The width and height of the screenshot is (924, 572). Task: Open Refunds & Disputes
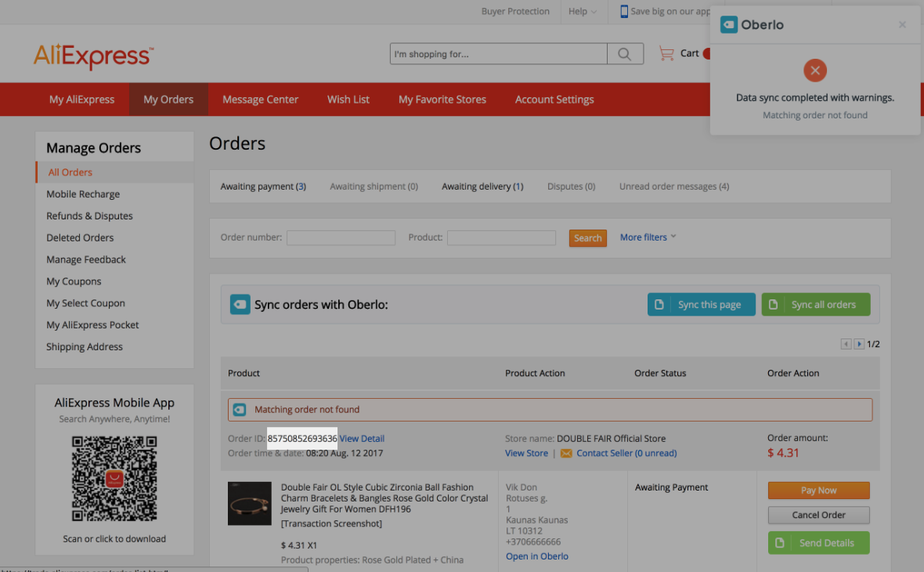pyautogui.click(x=89, y=215)
